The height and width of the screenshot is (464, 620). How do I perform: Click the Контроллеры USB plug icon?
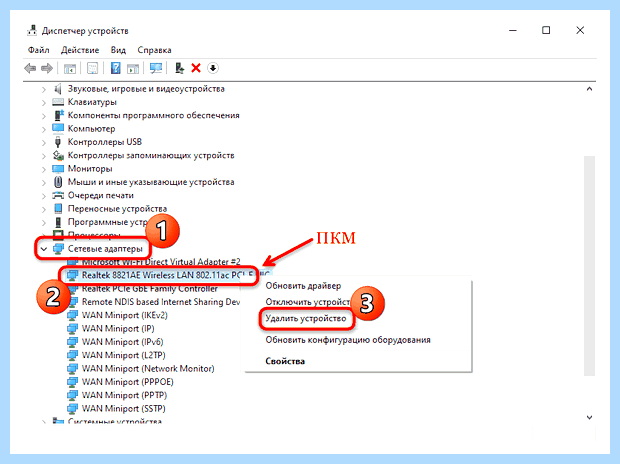pos(58,142)
